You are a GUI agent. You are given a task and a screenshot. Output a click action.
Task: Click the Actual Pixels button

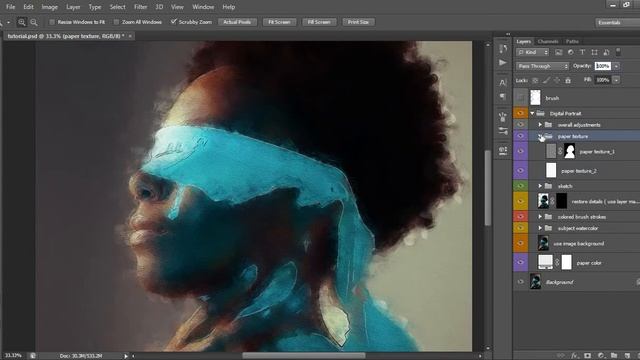coord(237,22)
